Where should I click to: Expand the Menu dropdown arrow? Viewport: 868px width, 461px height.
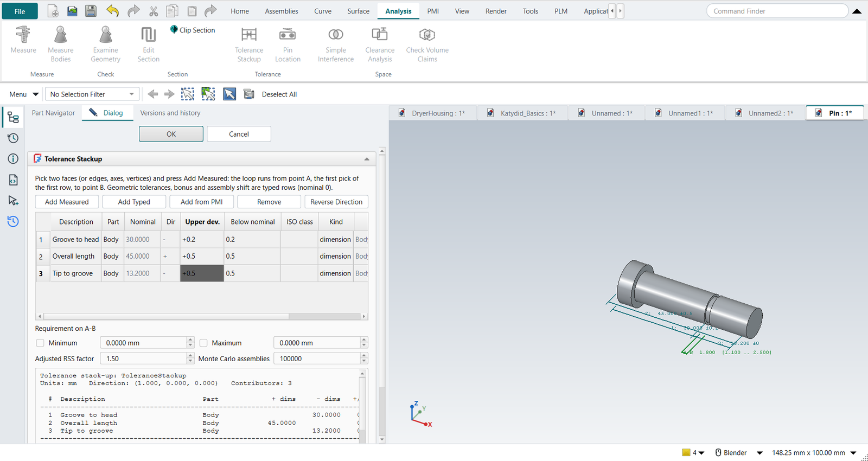coord(36,94)
